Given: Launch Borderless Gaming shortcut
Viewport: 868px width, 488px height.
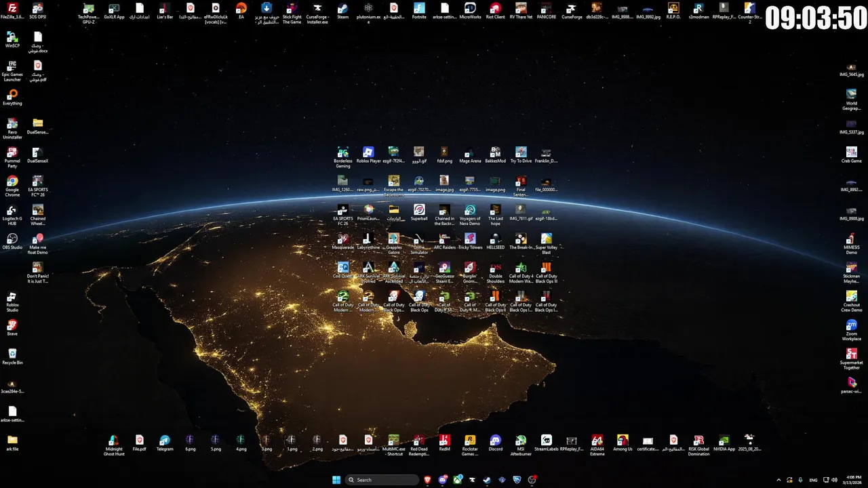Looking at the screenshot, I should [x=343, y=157].
